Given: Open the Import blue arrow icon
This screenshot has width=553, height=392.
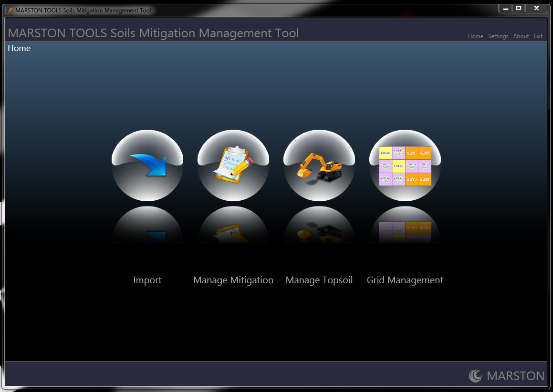Looking at the screenshot, I should click(147, 165).
